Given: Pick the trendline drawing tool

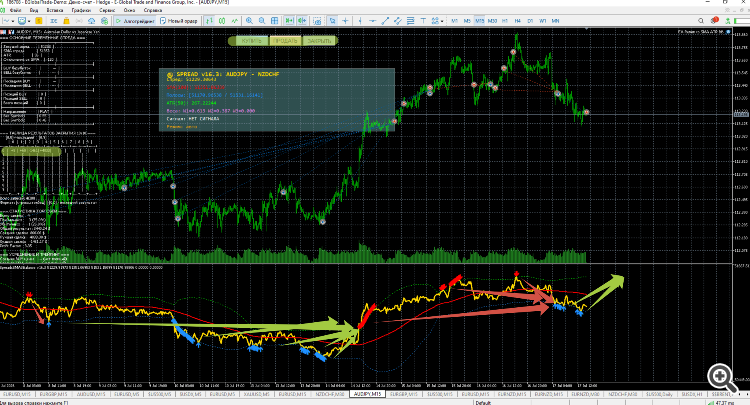Looking at the screenshot, I should pos(385,21).
